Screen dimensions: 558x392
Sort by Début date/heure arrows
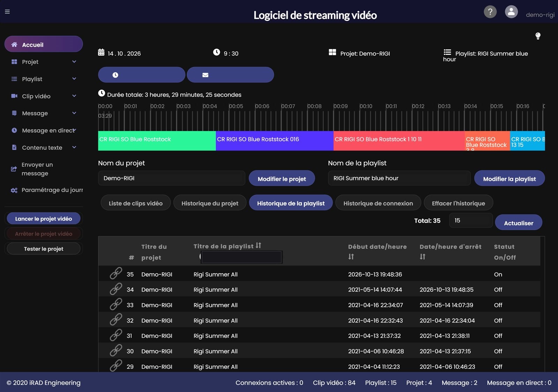click(x=351, y=257)
